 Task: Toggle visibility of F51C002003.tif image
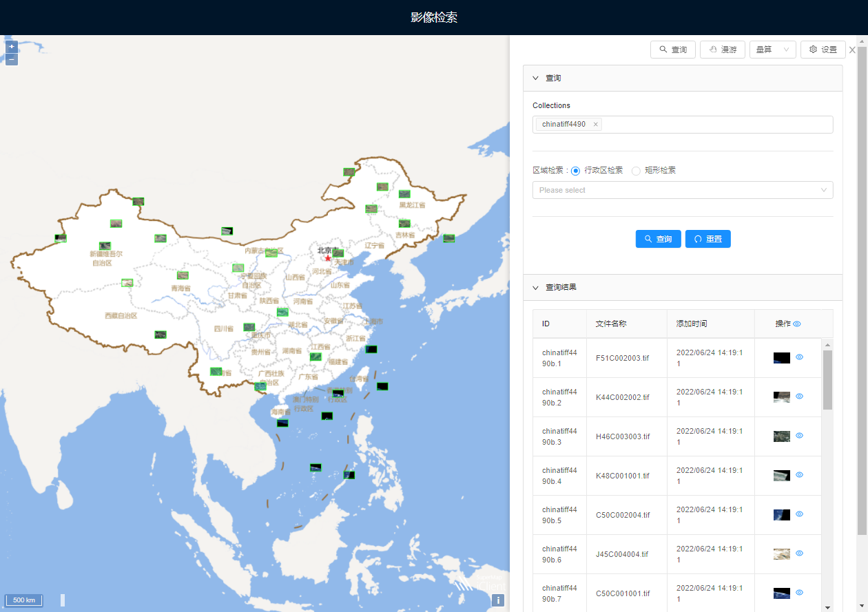[x=800, y=357]
